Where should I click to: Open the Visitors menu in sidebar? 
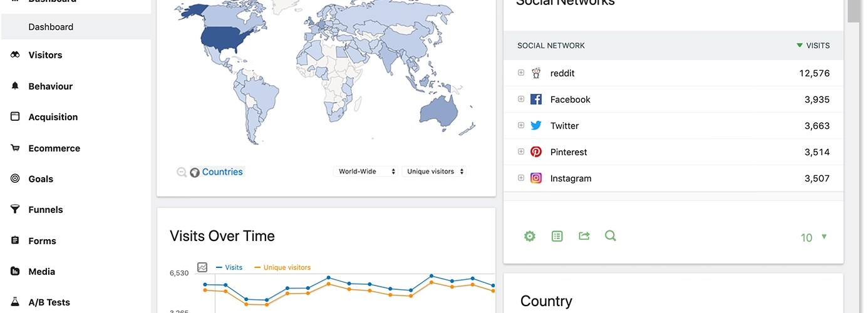coord(45,55)
